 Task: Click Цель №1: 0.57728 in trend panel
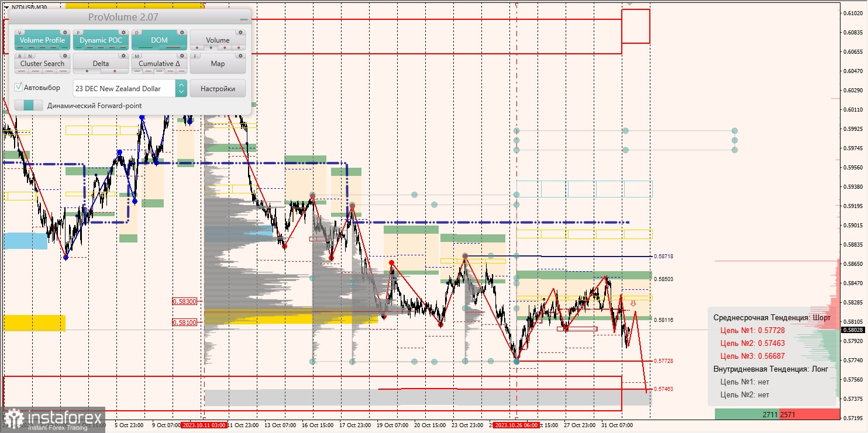[x=752, y=330]
